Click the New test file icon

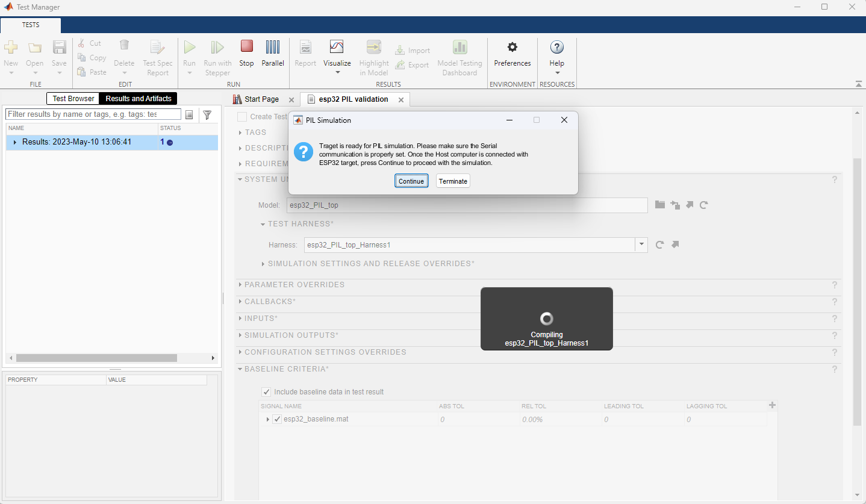coord(11,48)
